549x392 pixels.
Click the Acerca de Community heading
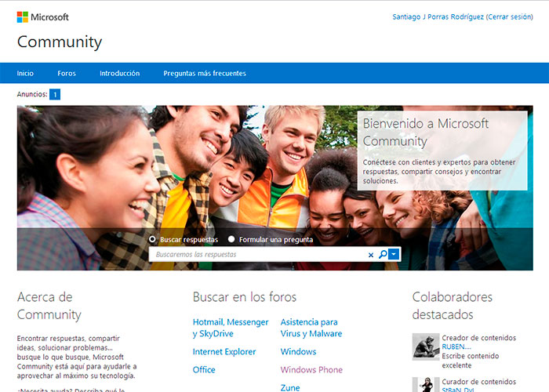[49, 306]
